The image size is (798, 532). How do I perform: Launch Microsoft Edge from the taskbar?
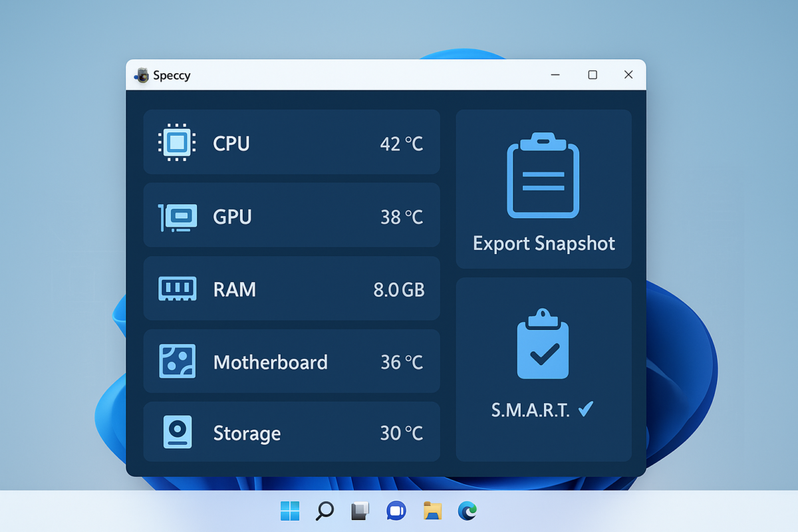coord(467,511)
